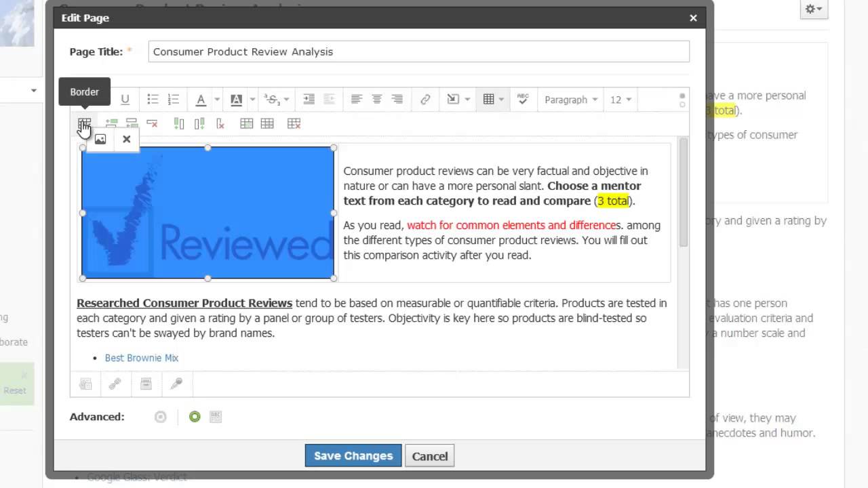Click the toolbar collapse dots handle
Image resolution: width=868 pixels, height=488 pixels.
point(682,100)
